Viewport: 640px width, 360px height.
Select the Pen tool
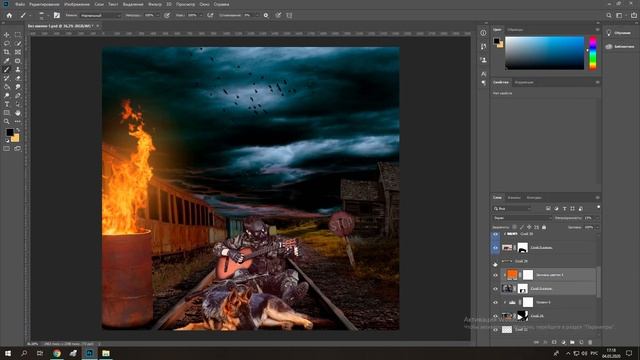pos(18,96)
